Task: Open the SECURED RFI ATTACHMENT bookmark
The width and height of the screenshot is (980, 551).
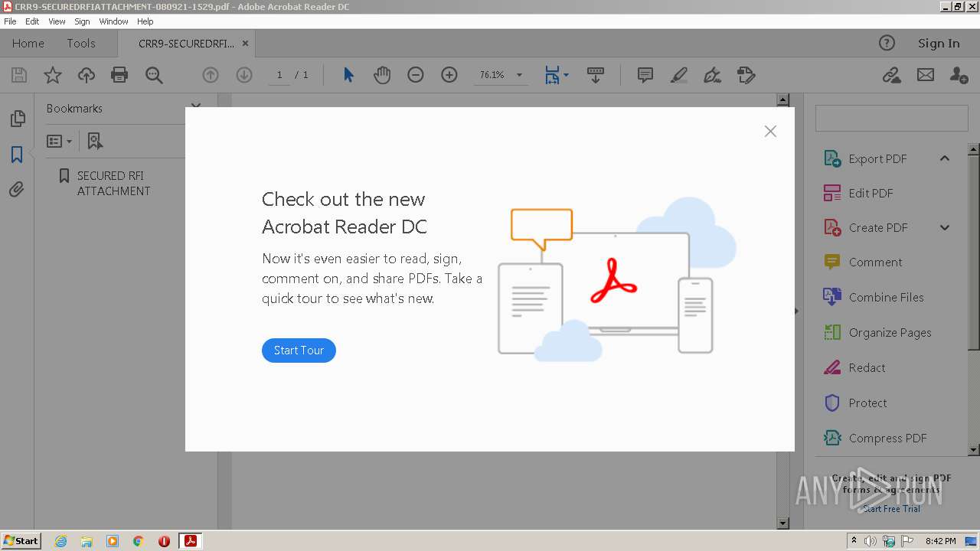Action: (113, 184)
